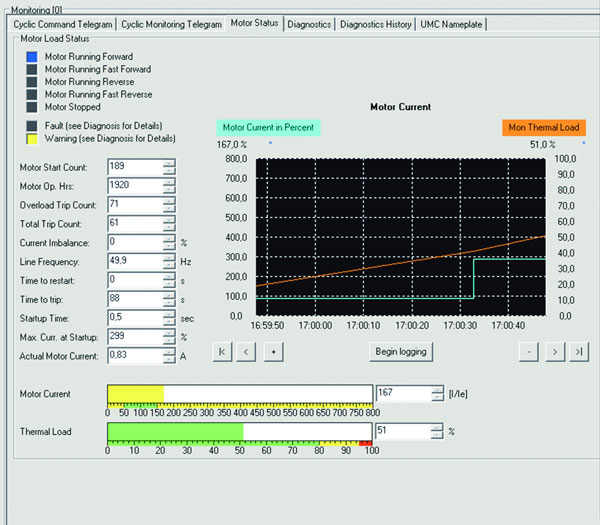600x525 pixels.
Task: Click the Fault status indicator square
Action: pos(33,126)
